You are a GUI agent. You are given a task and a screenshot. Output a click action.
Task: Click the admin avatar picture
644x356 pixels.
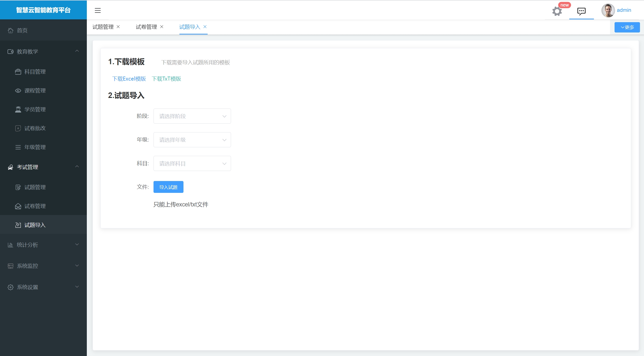pos(608,10)
